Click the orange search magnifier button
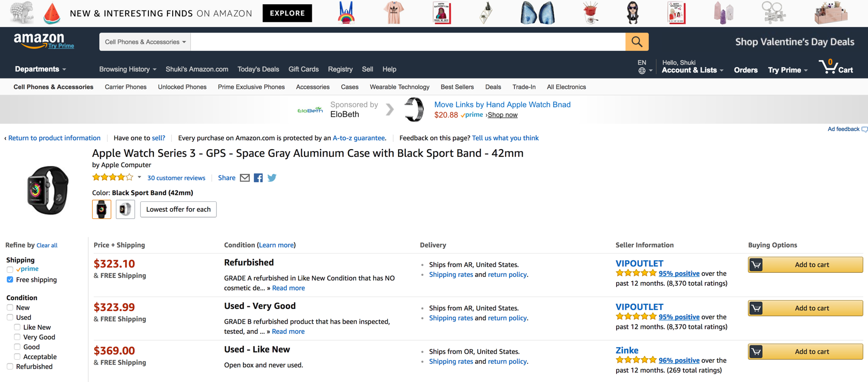This screenshot has height=382, width=868. pos(637,42)
